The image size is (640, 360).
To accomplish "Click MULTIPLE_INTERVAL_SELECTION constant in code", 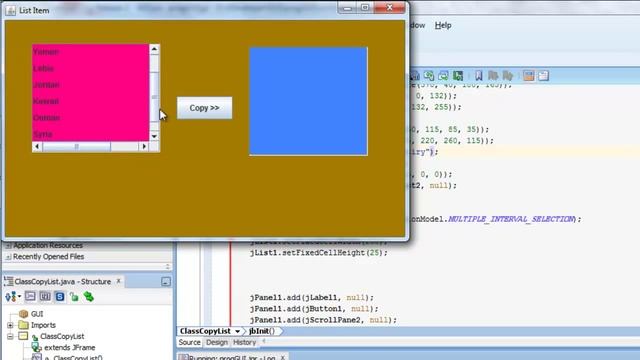I will click(511, 219).
